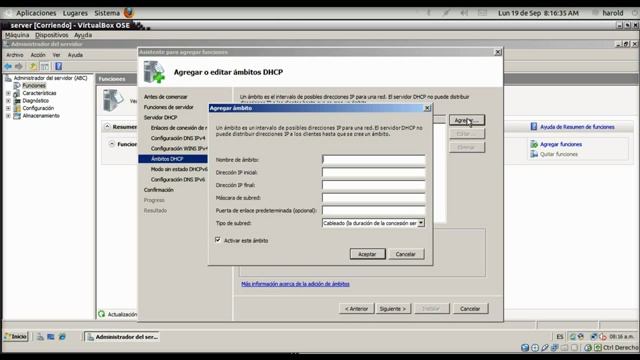Collapse the Resumen section chevron
Screen dimensions: 640x360
(107, 127)
